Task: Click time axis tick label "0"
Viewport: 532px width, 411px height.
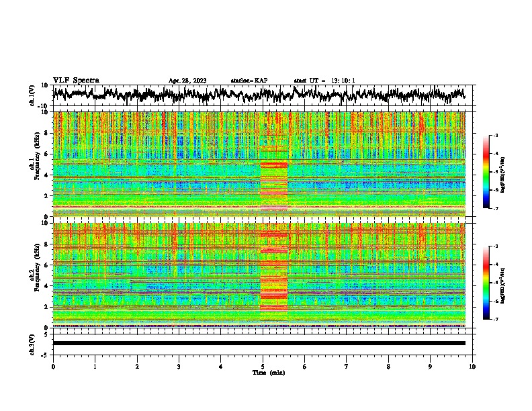Action: pyautogui.click(x=53, y=367)
